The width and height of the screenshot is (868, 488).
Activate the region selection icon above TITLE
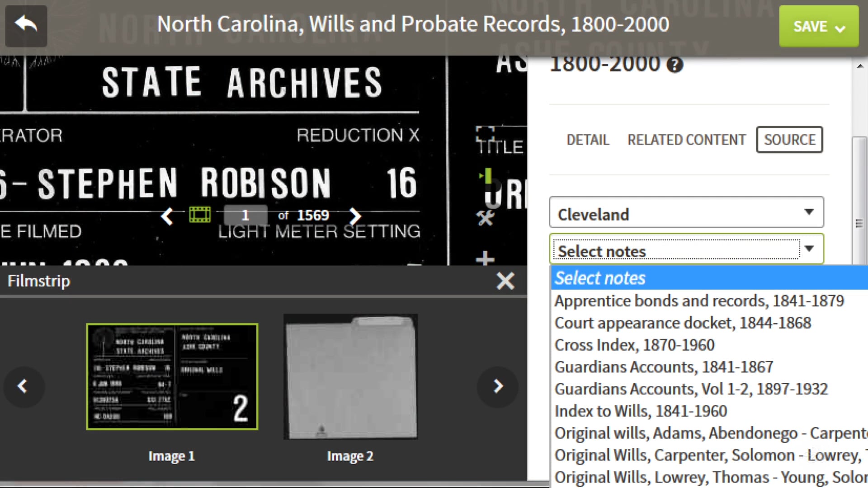(x=485, y=132)
